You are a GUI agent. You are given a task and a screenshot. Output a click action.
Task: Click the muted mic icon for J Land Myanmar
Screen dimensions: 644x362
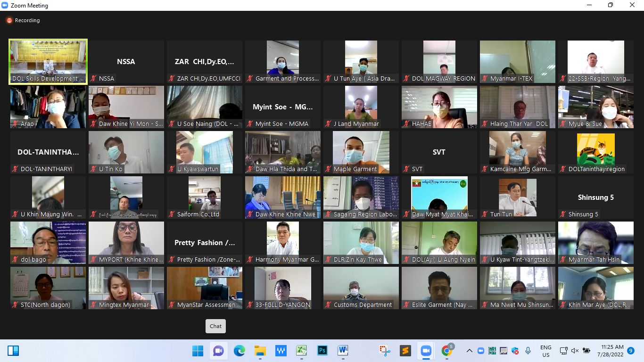pos(329,124)
